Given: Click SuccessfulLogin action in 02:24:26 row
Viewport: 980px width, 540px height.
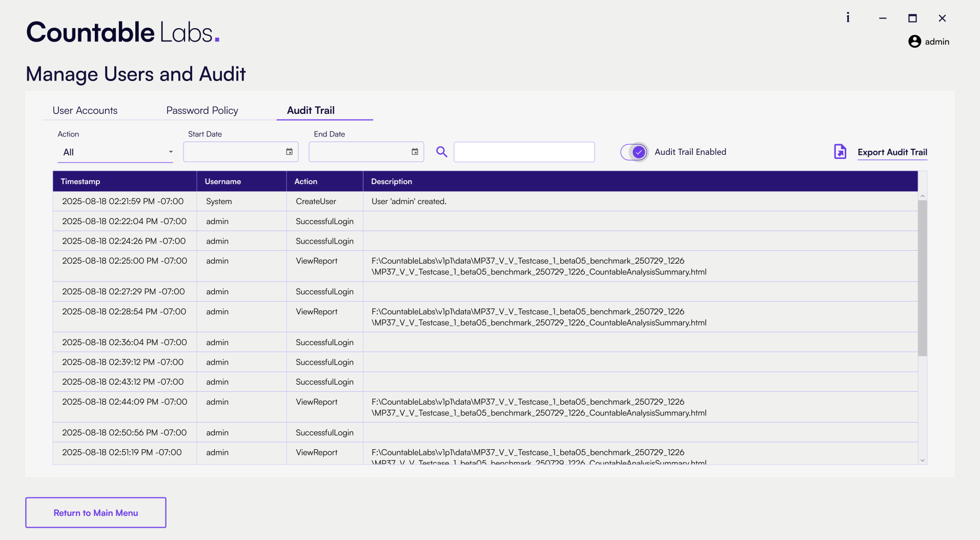Looking at the screenshot, I should pyautogui.click(x=324, y=242).
